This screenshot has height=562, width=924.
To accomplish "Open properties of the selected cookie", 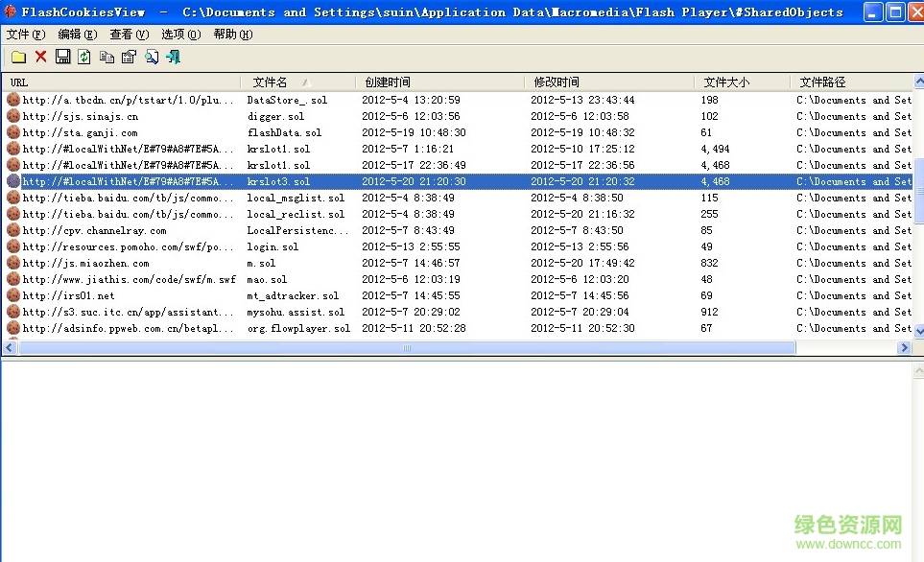I will pos(129,57).
